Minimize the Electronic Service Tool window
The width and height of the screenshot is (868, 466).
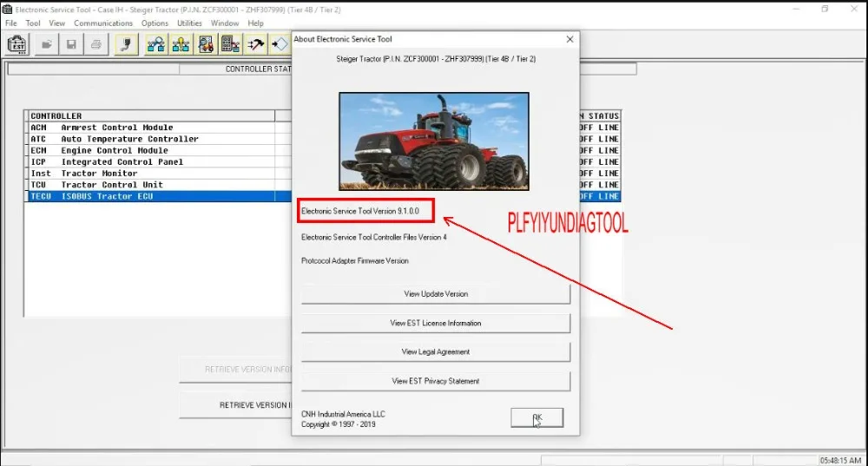coord(796,10)
